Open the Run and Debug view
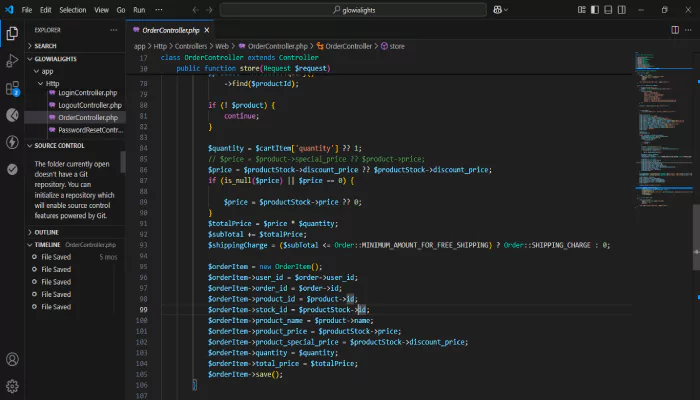 point(12,61)
